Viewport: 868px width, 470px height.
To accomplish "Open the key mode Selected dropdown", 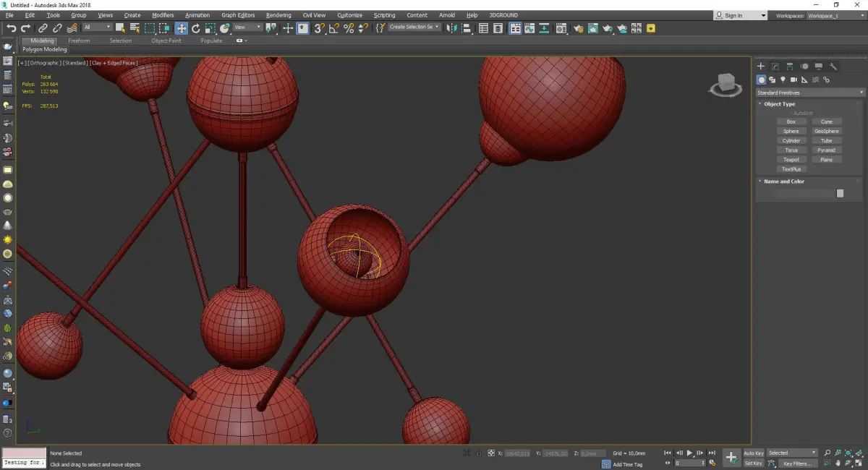I will 792,453.
